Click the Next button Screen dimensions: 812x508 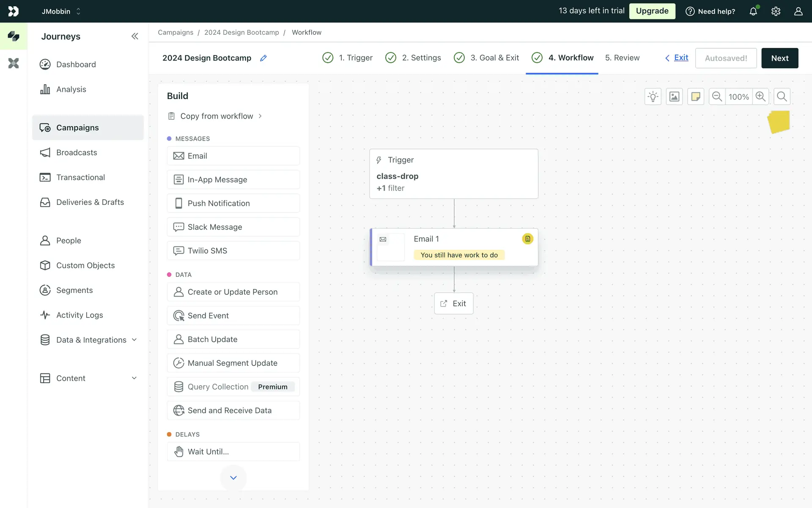point(779,58)
